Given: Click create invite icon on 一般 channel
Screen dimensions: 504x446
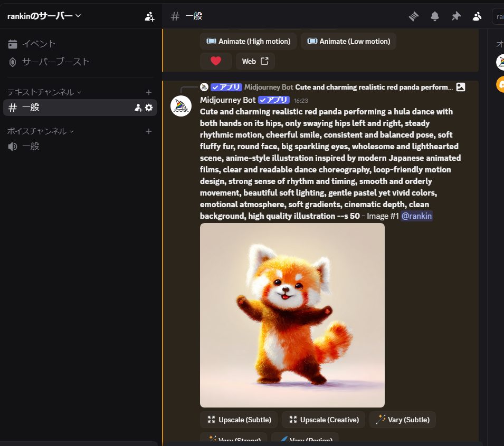Looking at the screenshot, I should click(x=138, y=108).
